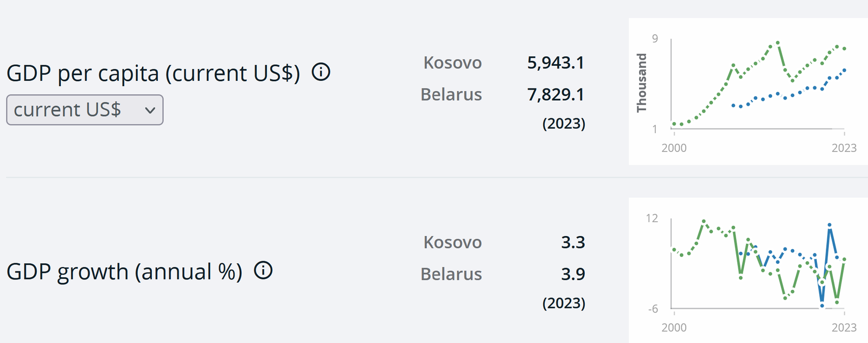Click 2023 axis label on per capita chart
This screenshot has height=343, width=868.
point(844,148)
